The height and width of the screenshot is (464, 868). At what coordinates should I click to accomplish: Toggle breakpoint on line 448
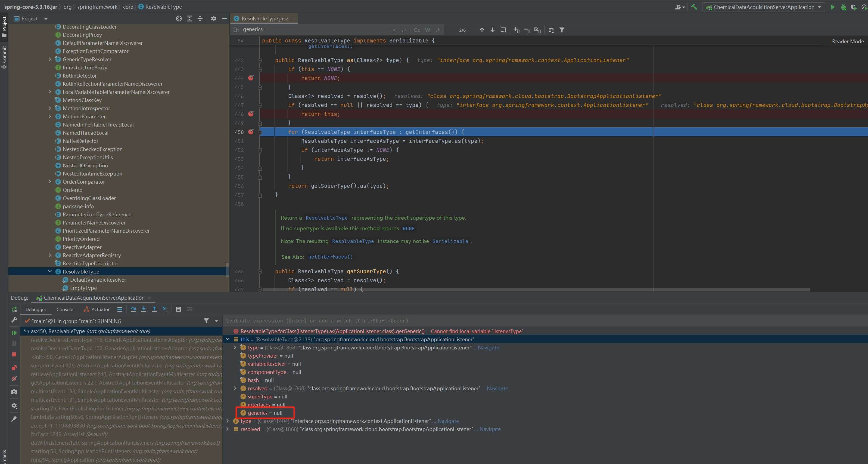pyautogui.click(x=251, y=114)
